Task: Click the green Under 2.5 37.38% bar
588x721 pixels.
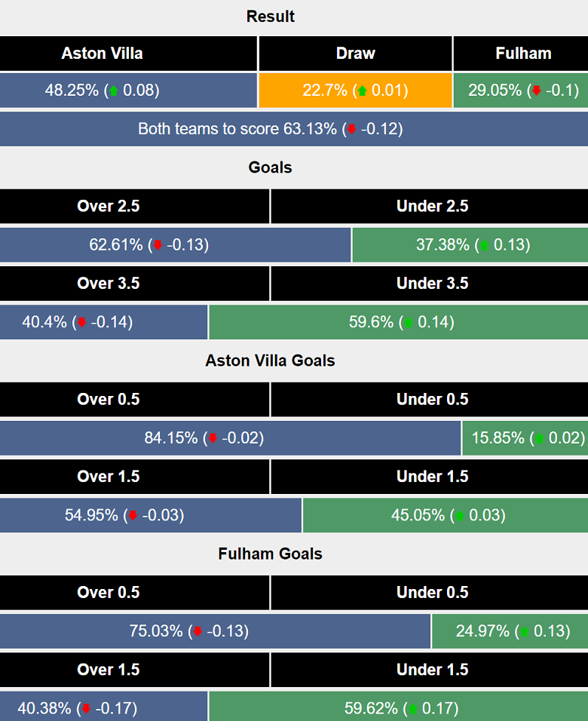Action: tap(470, 245)
